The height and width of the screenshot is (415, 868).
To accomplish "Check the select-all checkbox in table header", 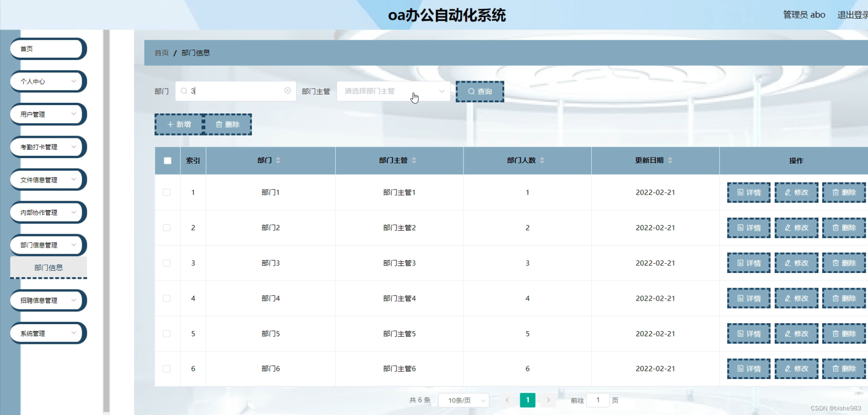I will click(167, 160).
